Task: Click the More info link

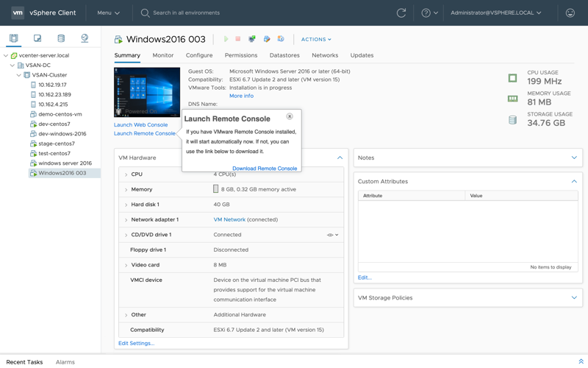Action: pos(242,96)
